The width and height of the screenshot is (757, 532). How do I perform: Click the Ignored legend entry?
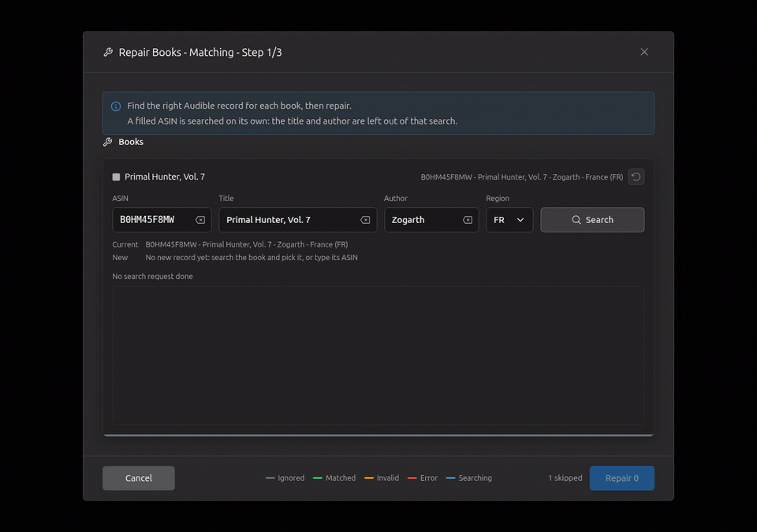285,478
